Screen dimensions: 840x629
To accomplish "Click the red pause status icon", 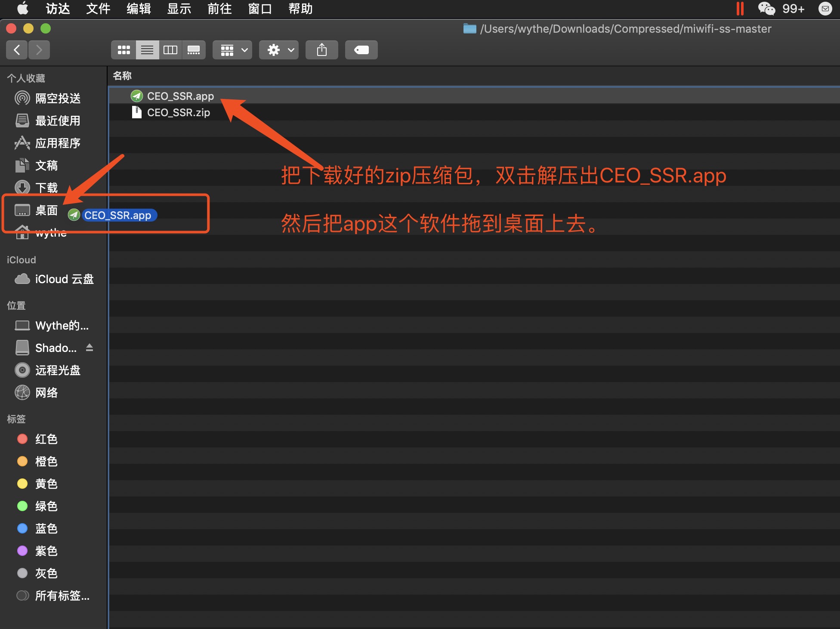I will click(x=740, y=9).
